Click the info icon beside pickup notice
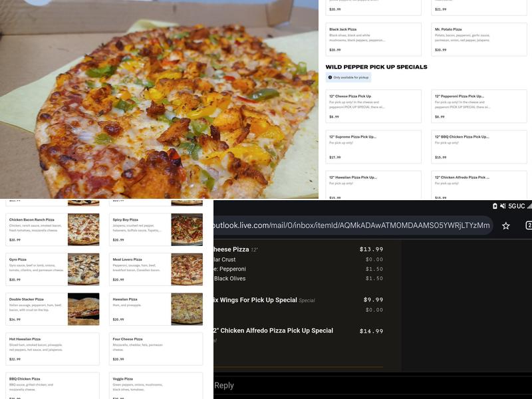532x399 pixels. click(330, 77)
